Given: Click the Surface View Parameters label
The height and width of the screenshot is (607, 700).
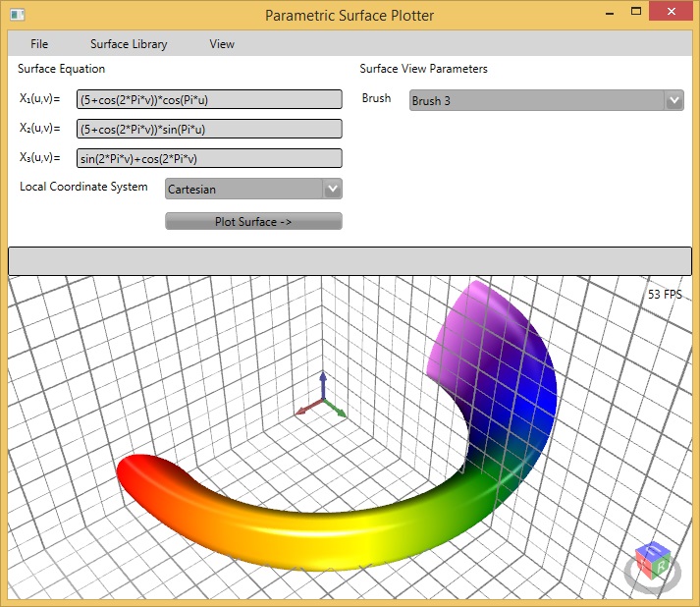Looking at the screenshot, I should pyautogui.click(x=424, y=69).
